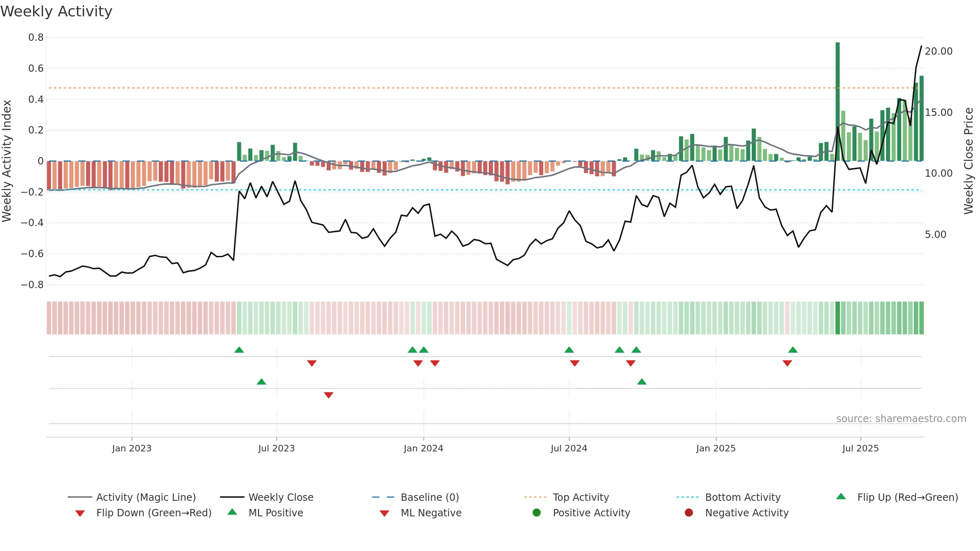
Task: Click the 'Jan 2023' x-axis label
Action: point(132,448)
